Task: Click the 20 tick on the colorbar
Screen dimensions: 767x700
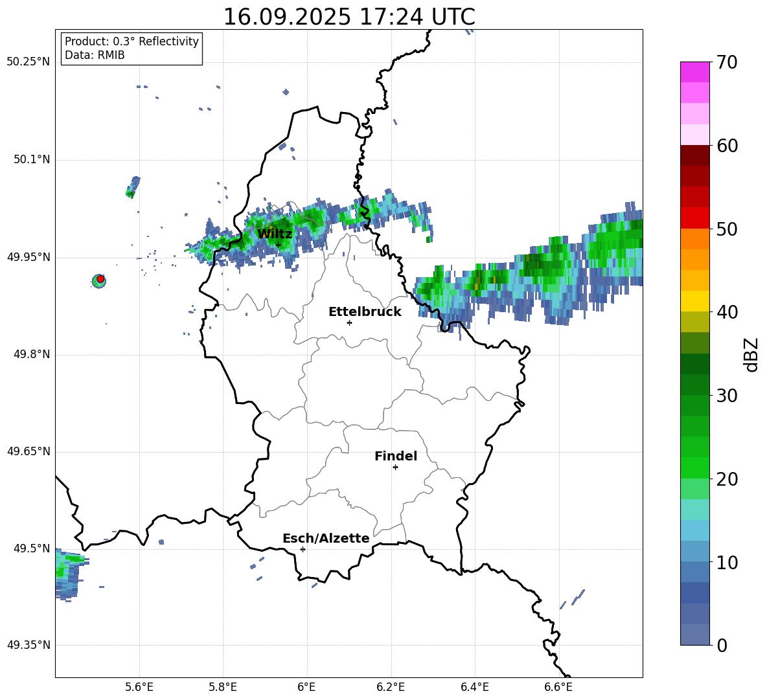Action: click(727, 479)
